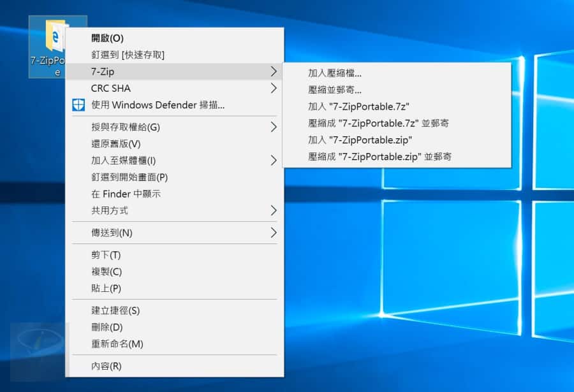Expand the 加入至媒體櫃 submenu
Viewport: 574px width, 392px height.
pos(274,161)
